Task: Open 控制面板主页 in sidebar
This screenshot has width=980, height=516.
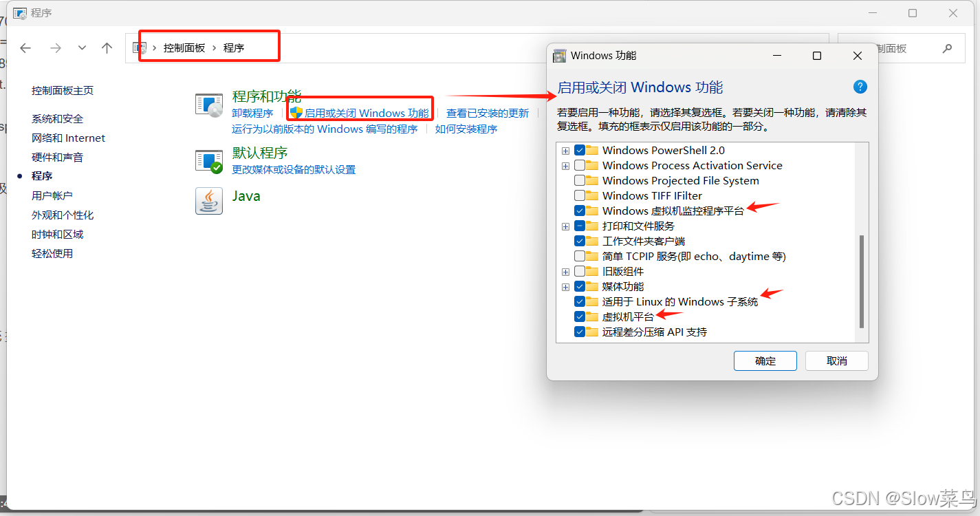Action: click(x=63, y=90)
